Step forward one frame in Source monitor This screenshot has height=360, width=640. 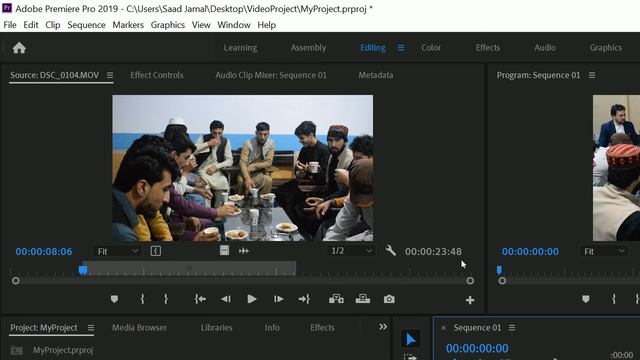pos(278,299)
